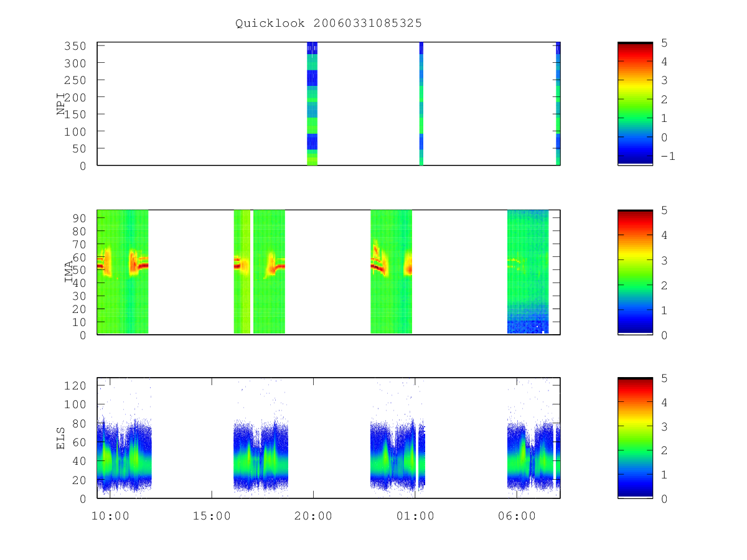
Task: Click the 10:00 time axis tick label
Action: pyautogui.click(x=110, y=516)
